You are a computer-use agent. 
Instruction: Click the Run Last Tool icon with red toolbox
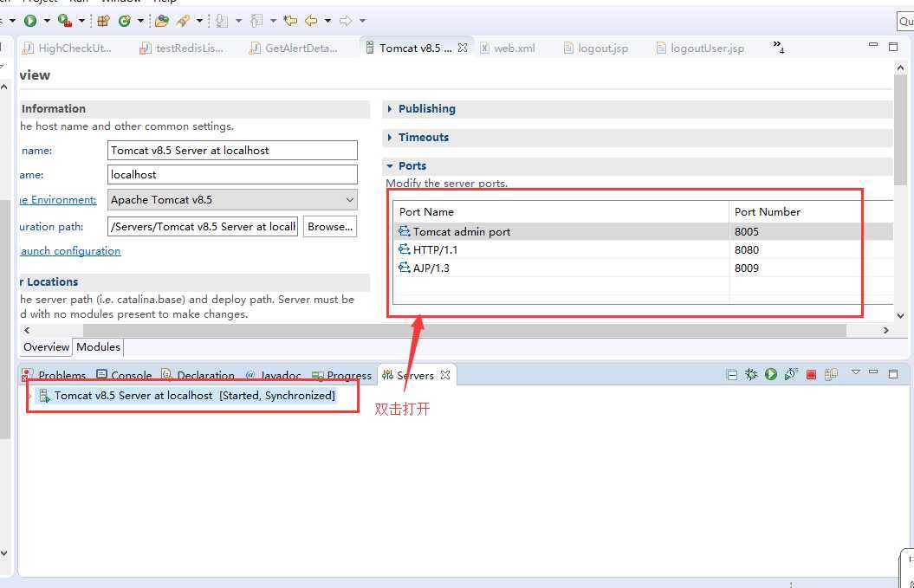point(65,21)
